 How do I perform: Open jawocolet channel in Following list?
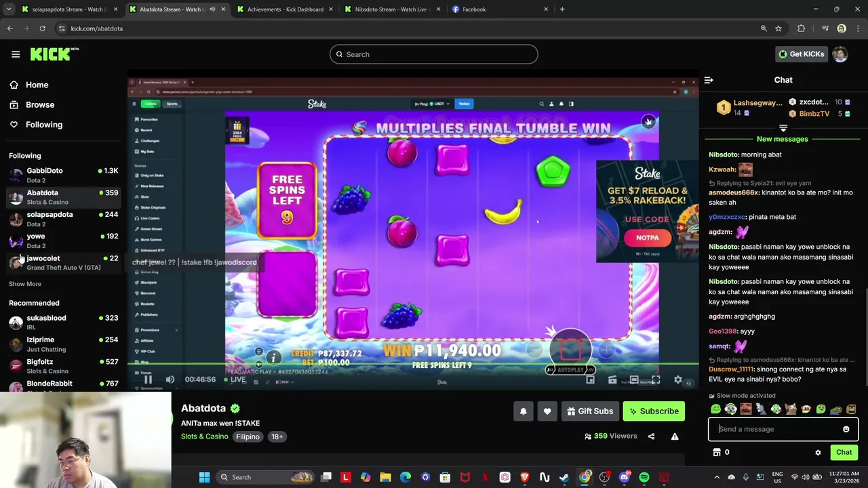pos(64,262)
